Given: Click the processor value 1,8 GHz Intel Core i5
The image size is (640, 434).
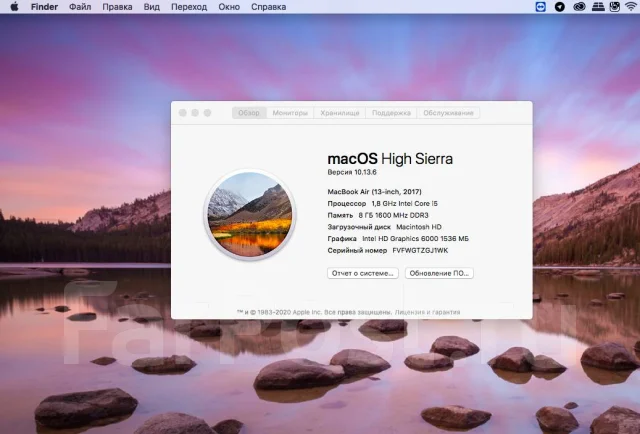Looking at the screenshot, I should pos(404,203).
